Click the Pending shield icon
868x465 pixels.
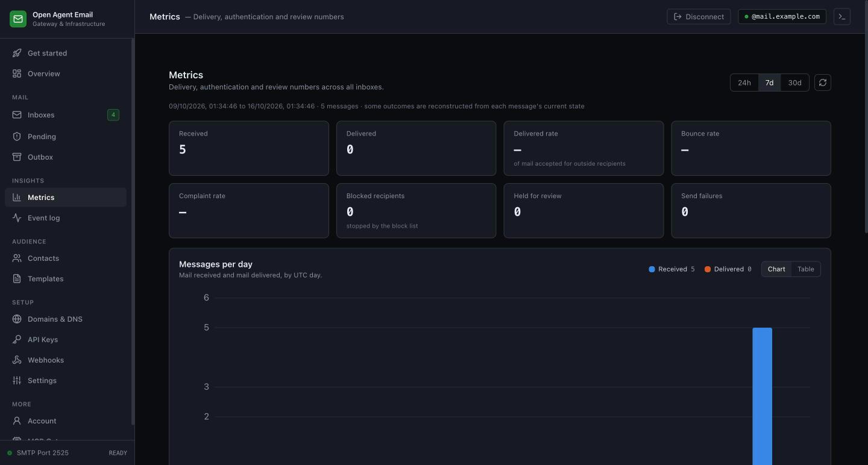[17, 136]
